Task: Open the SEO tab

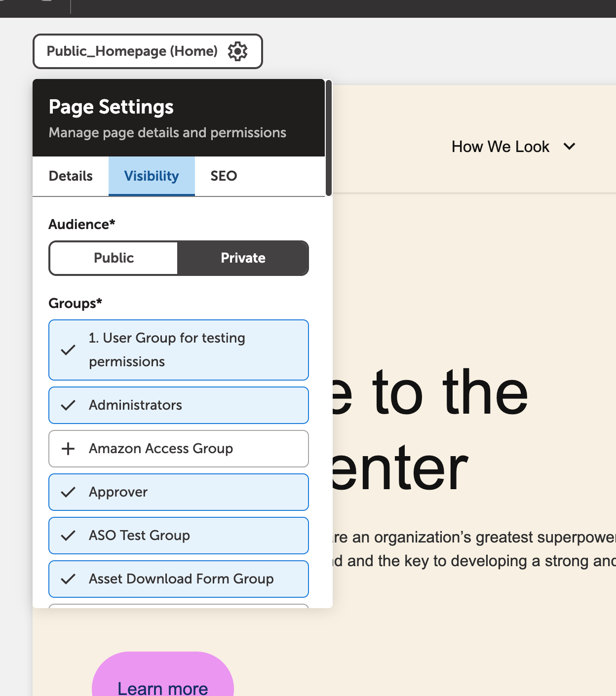Action: pyautogui.click(x=224, y=176)
